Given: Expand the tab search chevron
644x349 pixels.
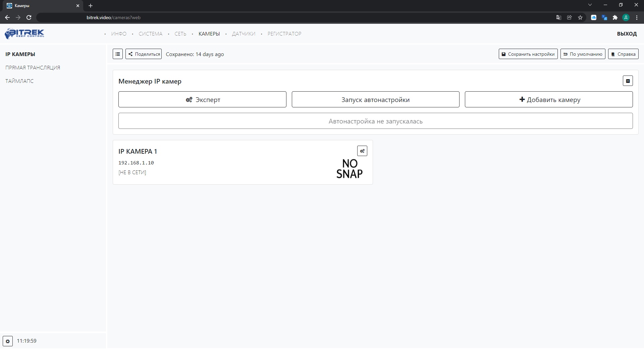Looking at the screenshot, I should (590, 5).
